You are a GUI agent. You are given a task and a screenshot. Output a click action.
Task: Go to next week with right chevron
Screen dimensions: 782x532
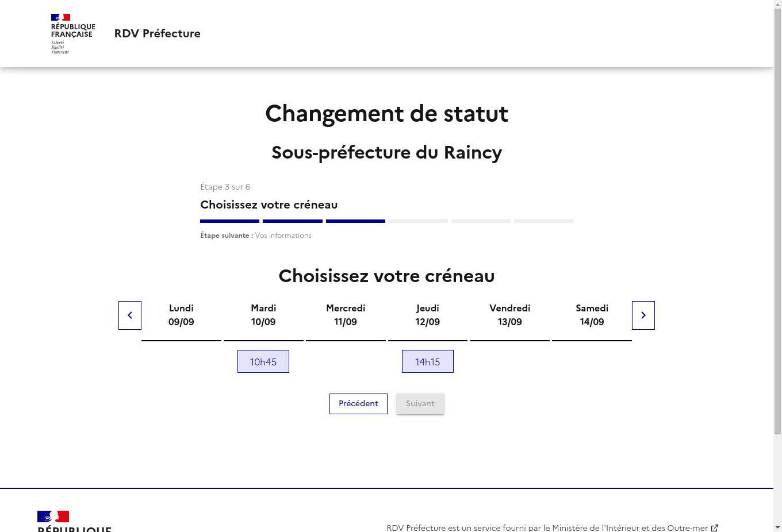pos(643,315)
